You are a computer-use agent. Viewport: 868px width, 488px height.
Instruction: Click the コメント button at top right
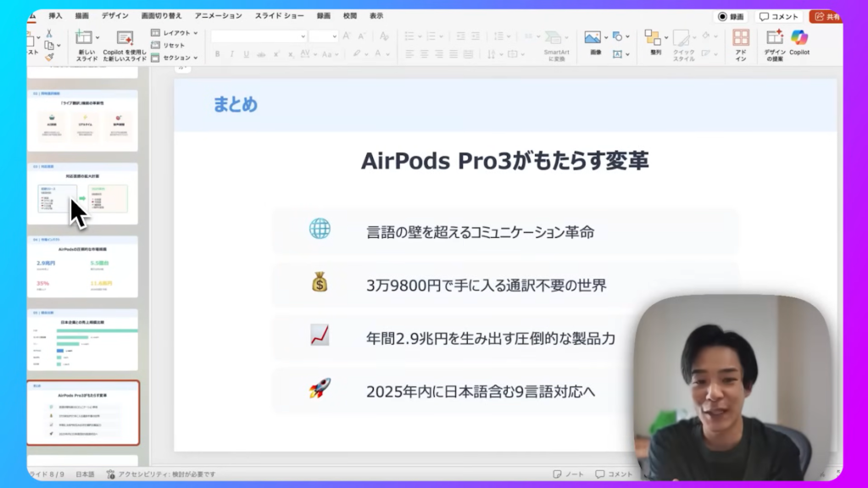coord(778,17)
